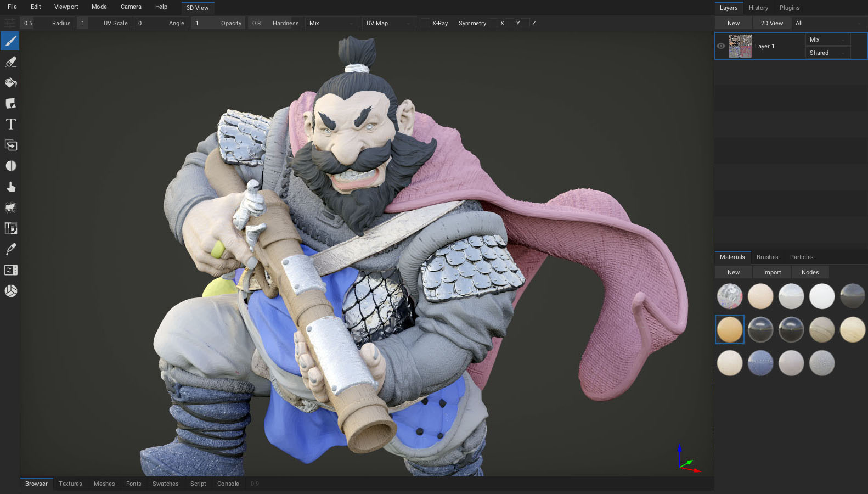Viewport: 868px width, 494px height.
Task: Switch to the Smudge finger tool
Action: (10, 187)
